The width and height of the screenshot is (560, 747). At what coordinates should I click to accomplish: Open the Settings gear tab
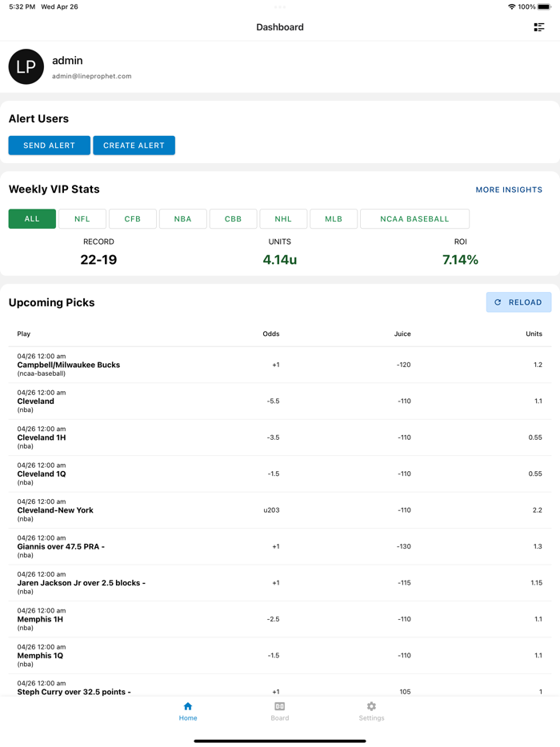tap(371, 706)
